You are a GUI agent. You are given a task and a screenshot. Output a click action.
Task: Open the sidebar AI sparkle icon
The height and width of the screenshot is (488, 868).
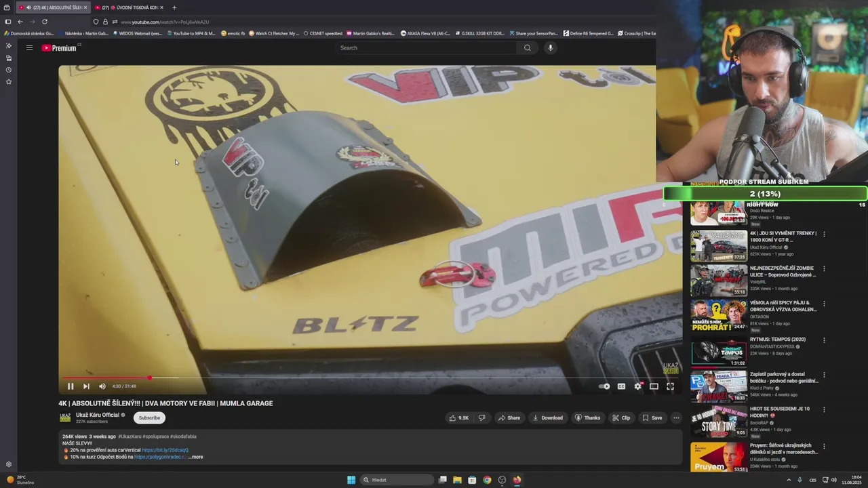(9, 45)
